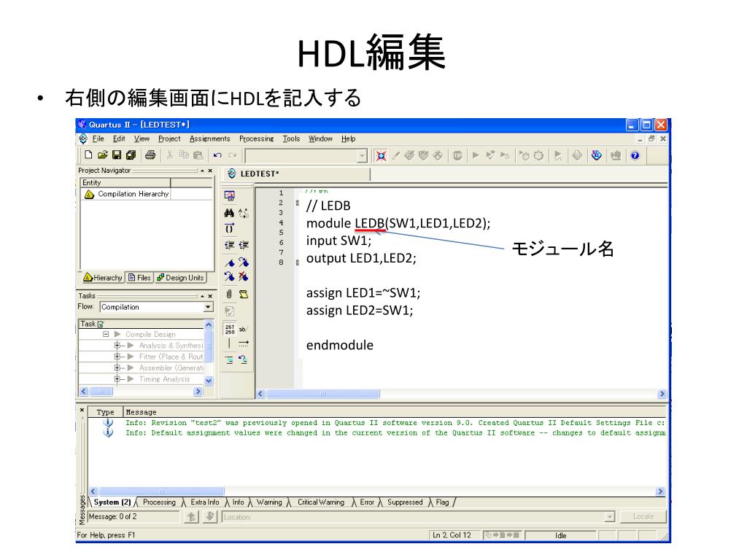Viewport: 747px width, 560px height.
Task: Open the Project menu
Action: pyautogui.click(x=169, y=139)
